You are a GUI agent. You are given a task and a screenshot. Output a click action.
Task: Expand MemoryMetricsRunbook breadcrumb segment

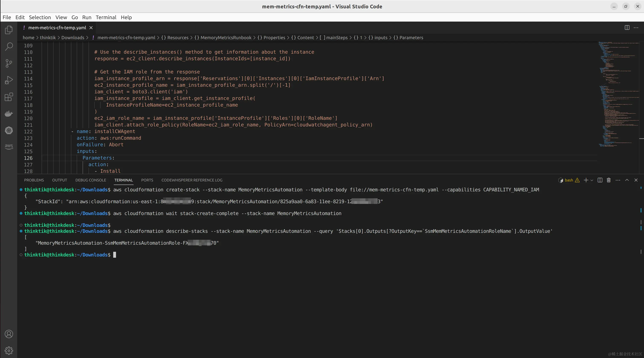click(x=226, y=38)
